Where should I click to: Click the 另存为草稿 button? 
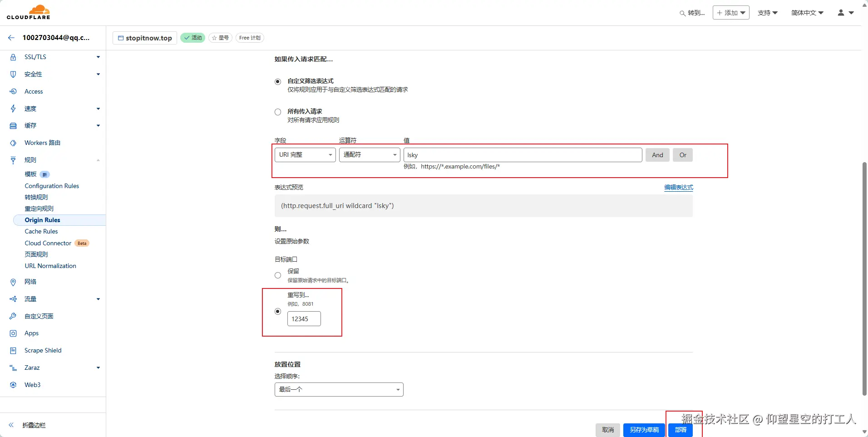pyautogui.click(x=644, y=430)
